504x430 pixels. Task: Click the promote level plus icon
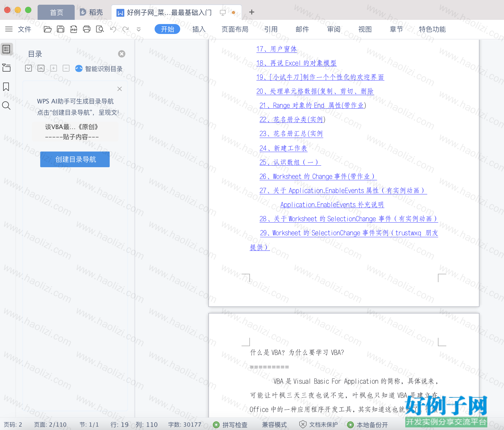click(x=54, y=68)
